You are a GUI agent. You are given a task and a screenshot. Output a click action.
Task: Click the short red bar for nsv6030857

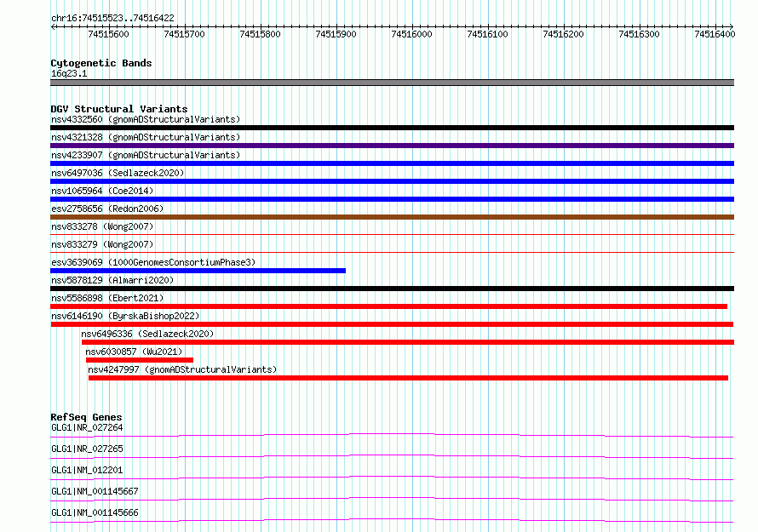[140, 360]
